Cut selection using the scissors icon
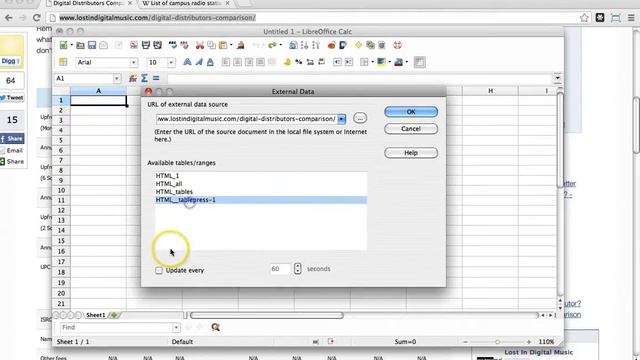 (x=200, y=45)
